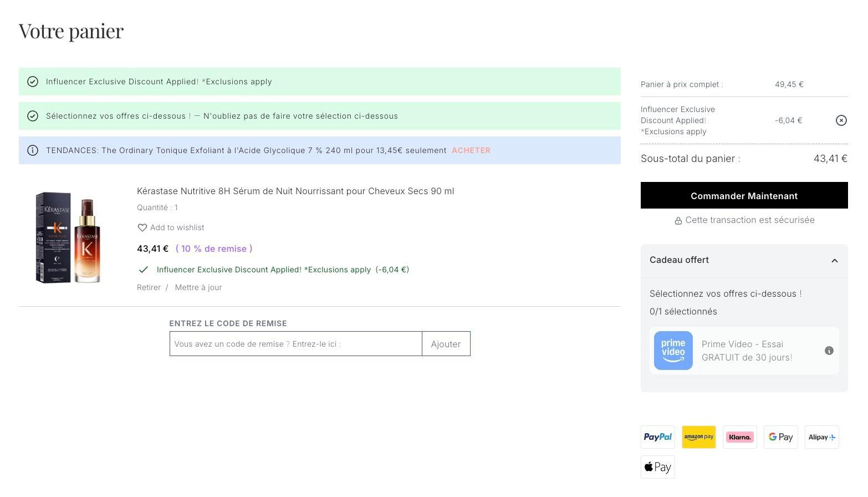Click the ACHETER link in TENDANCES banner
Image resolution: width=868 pixels, height=497 pixels.
click(x=471, y=150)
